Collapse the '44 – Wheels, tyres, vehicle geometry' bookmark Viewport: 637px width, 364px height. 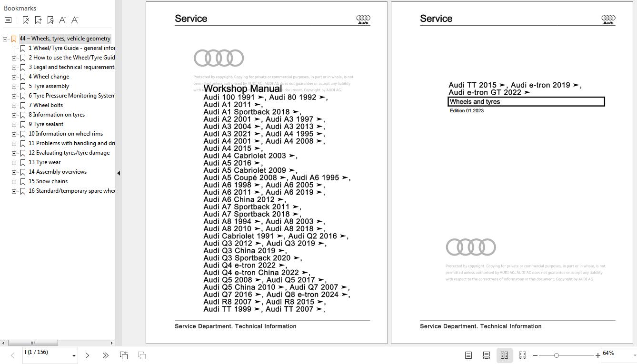click(4, 39)
